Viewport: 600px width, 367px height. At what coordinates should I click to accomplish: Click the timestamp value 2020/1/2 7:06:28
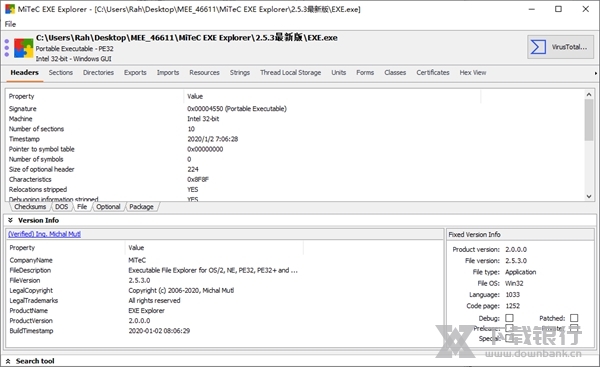click(212, 139)
